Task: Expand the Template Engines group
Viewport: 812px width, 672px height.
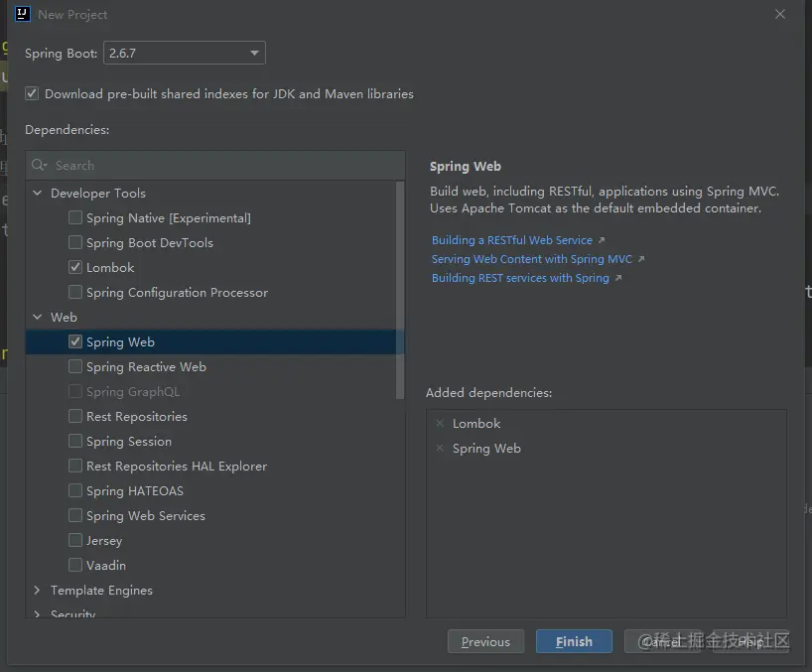Action: (x=38, y=591)
